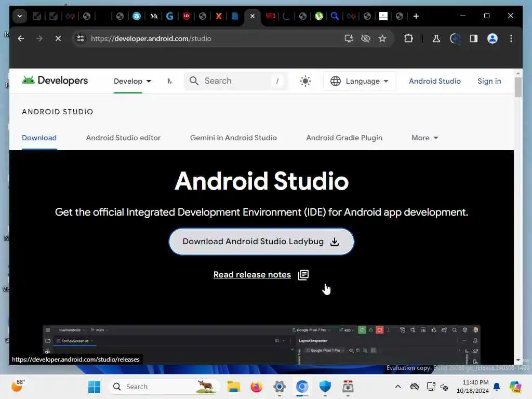This screenshot has height=399, width=532.
Task: Open Copilot preview icon in taskbar
Action: [x=515, y=387]
